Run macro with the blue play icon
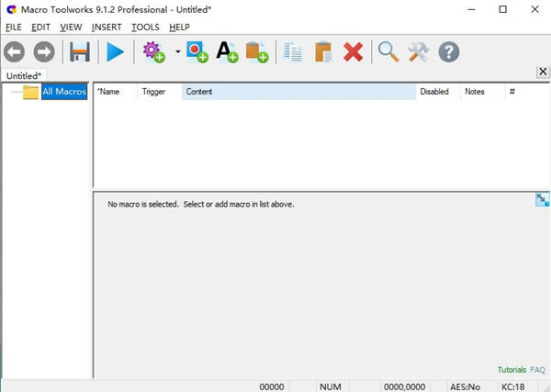The height and width of the screenshot is (392, 551). point(116,52)
